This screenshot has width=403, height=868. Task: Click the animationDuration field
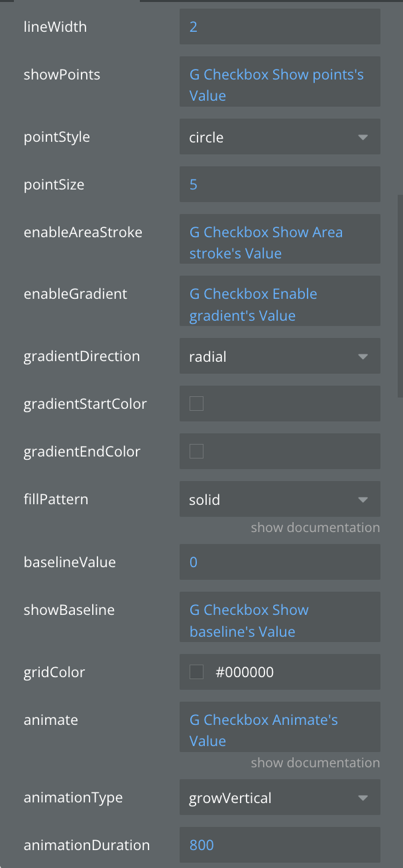(279, 845)
